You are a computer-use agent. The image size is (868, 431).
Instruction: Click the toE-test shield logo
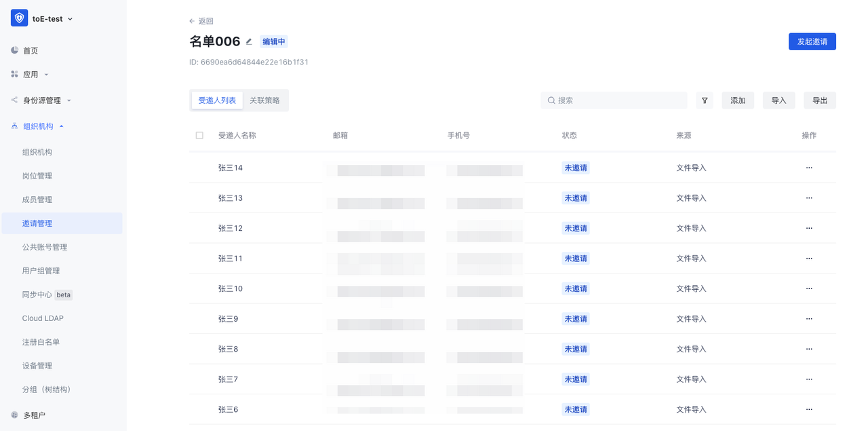tap(19, 19)
